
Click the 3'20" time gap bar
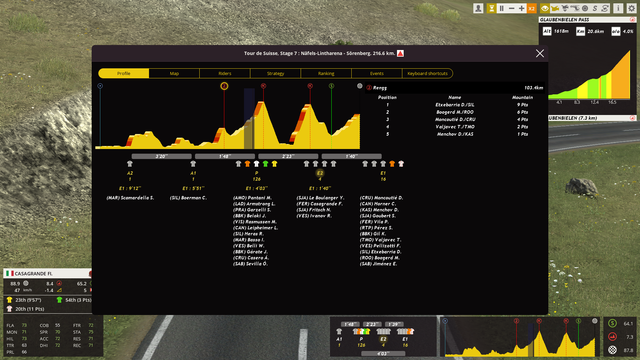pos(162,156)
